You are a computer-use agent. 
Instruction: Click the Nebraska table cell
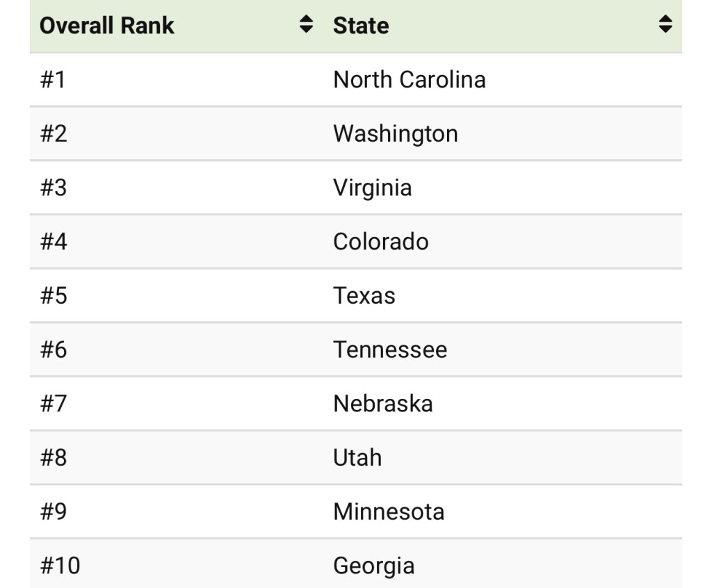[x=382, y=404]
